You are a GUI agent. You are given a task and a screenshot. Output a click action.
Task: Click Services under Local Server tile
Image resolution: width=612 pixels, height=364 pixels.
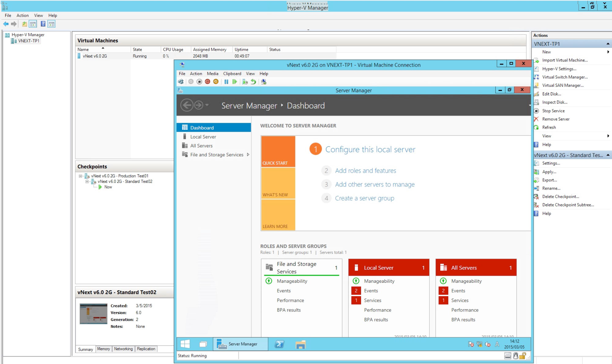point(373,300)
